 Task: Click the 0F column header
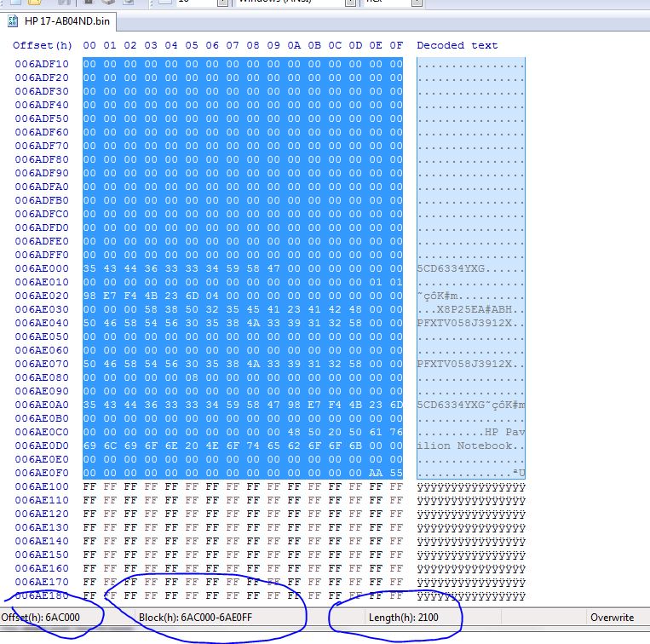396,45
